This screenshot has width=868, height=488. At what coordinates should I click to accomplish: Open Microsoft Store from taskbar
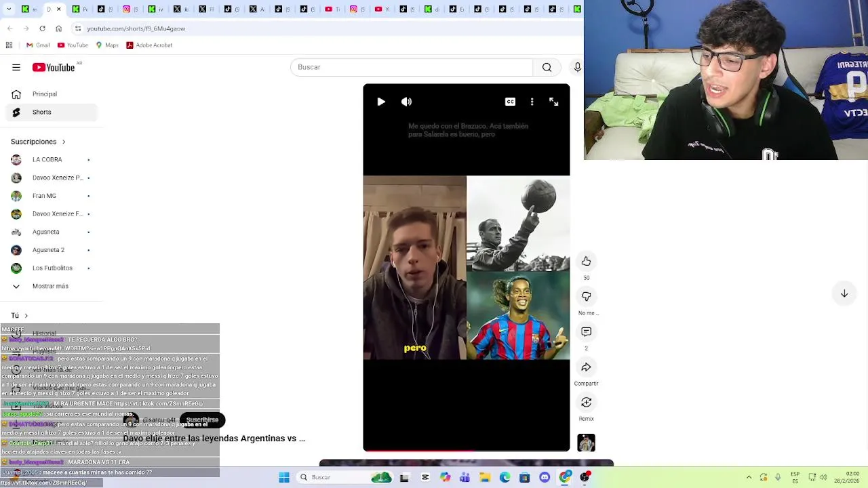[524, 477]
